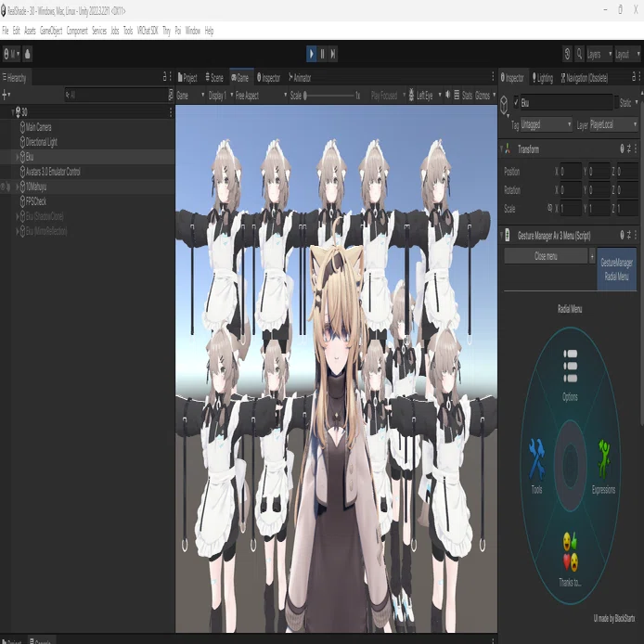Open the Layout dropdown
Image resolution: width=644 pixels, height=644 pixels.
pos(627,54)
